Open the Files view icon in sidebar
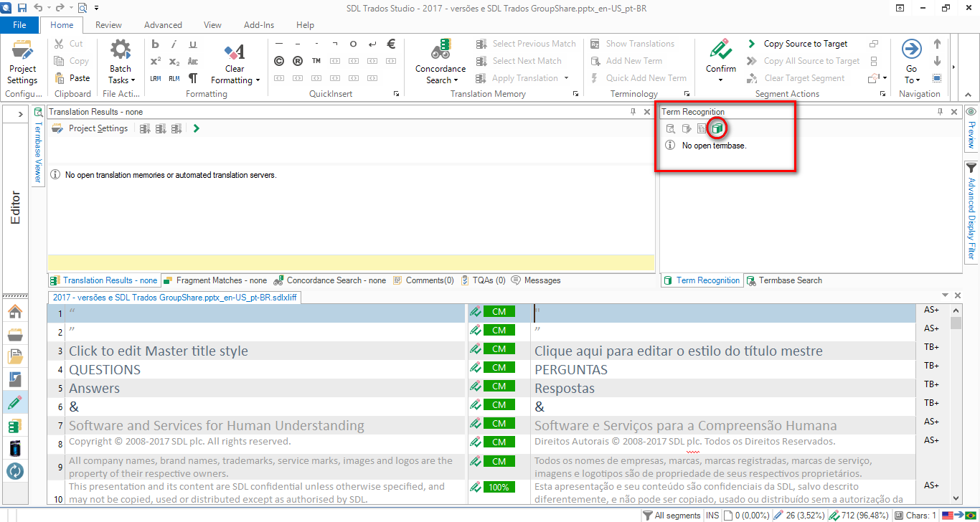Image resolution: width=980 pixels, height=522 pixels. point(15,357)
